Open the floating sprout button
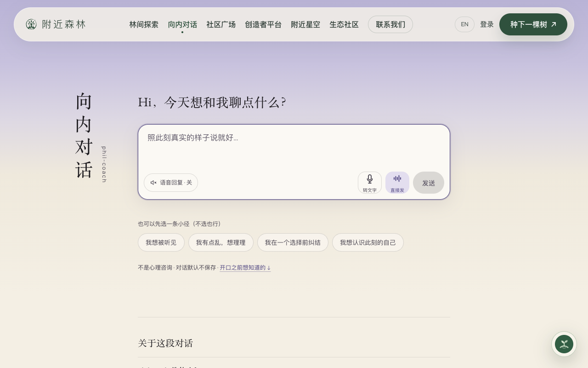 (564, 344)
